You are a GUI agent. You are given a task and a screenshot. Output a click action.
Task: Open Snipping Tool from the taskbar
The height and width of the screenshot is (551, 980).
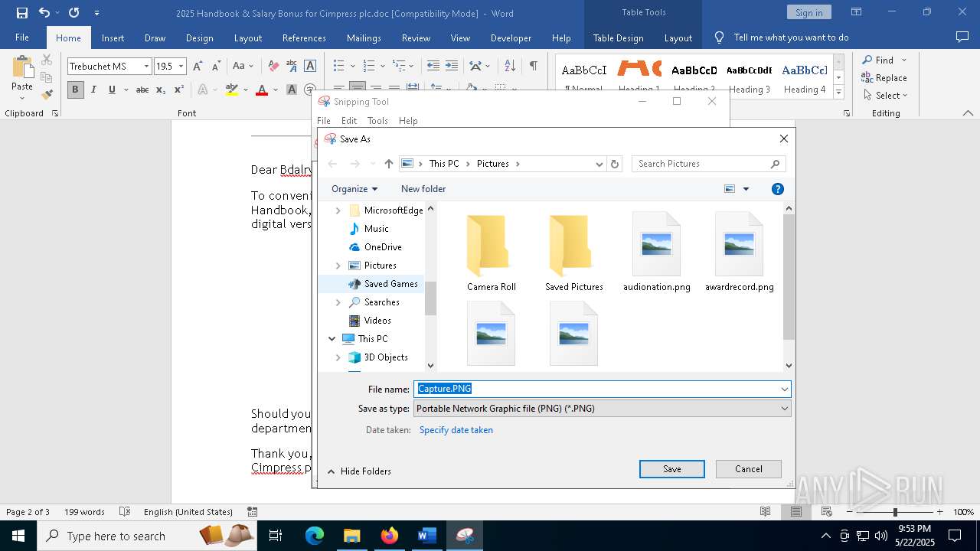tap(464, 536)
